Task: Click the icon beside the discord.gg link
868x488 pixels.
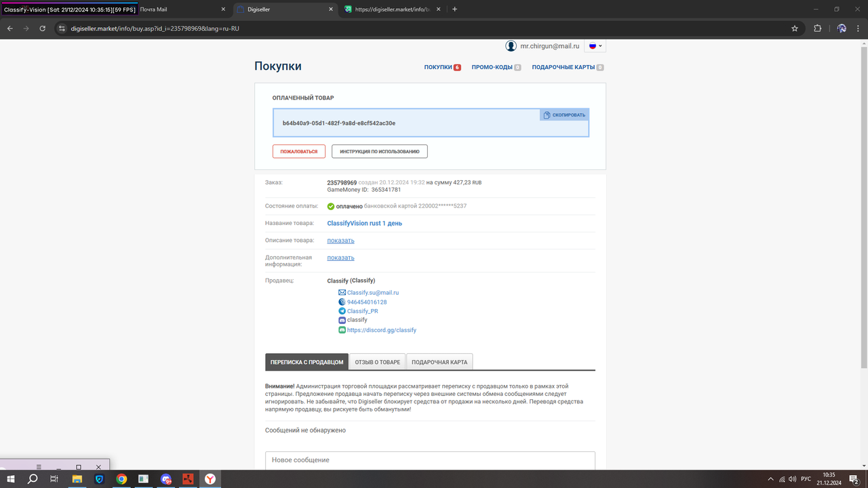Action: (x=342, y=330)
